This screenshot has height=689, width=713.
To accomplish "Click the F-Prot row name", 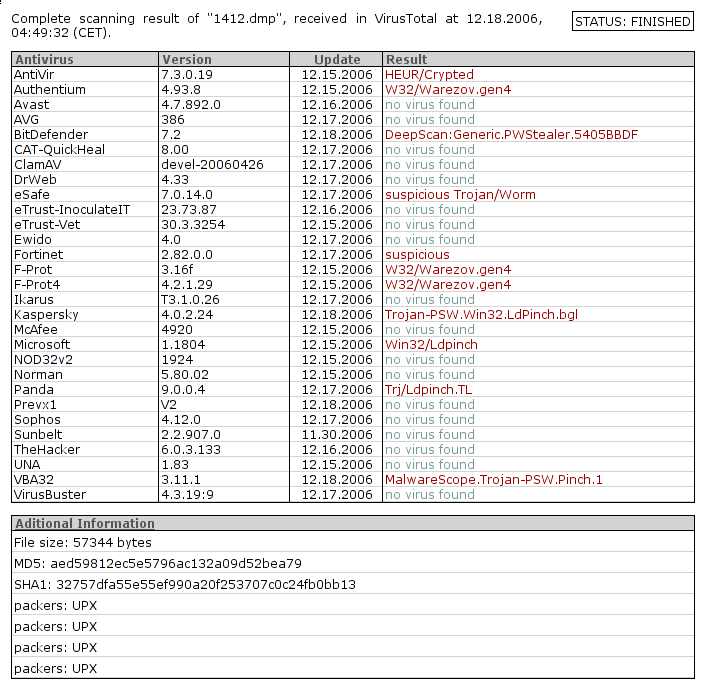I will point(33,270).
